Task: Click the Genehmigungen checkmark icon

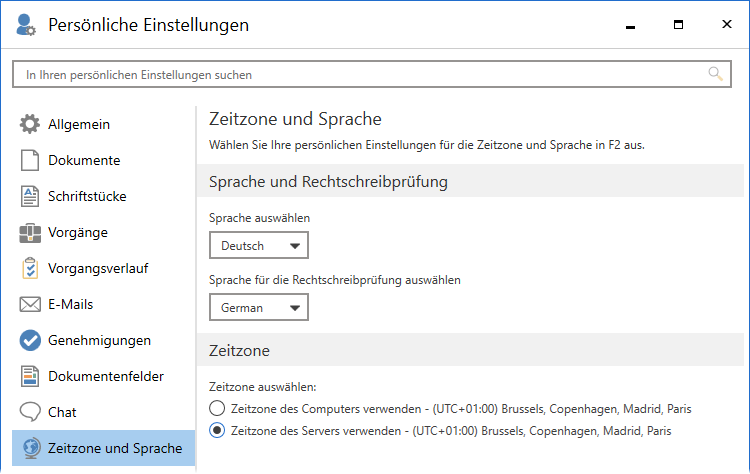Action: click(30, 340)
